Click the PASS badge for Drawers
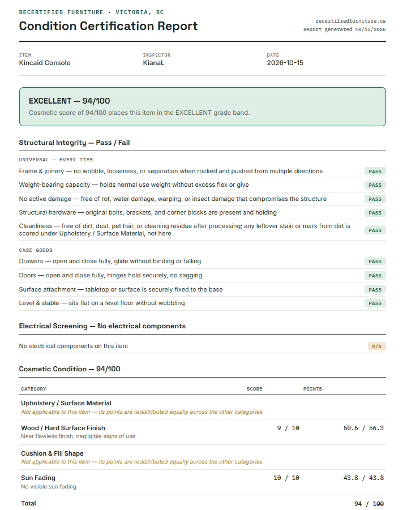Image resolution: width=420 pixels, height=510 pixels. click(375, 262)
